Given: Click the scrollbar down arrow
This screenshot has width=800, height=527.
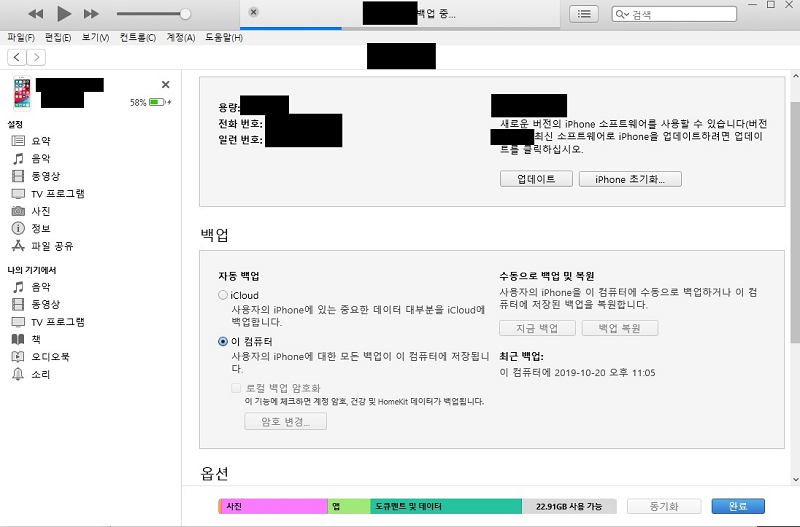Looking at the screenshot, I should (795, 480).
